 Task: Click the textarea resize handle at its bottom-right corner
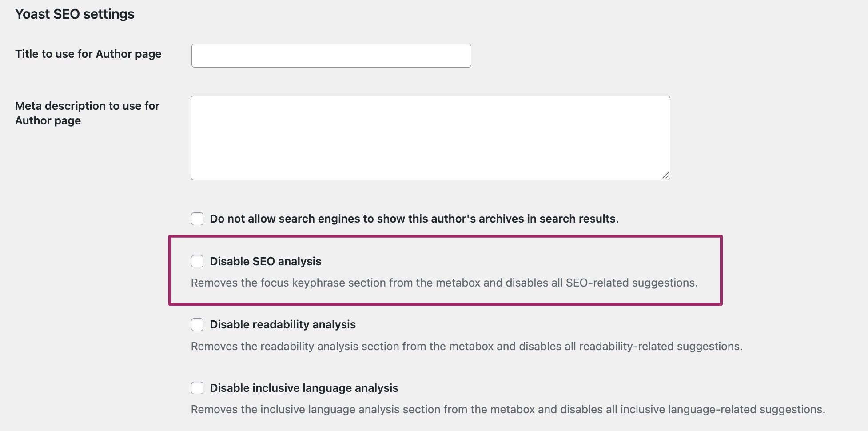pos(666,176)
